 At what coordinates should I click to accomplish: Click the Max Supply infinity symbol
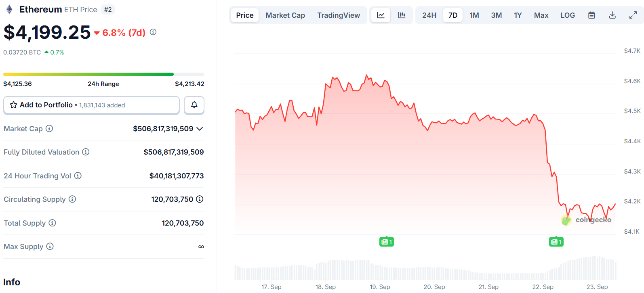[x=201, y=247]
